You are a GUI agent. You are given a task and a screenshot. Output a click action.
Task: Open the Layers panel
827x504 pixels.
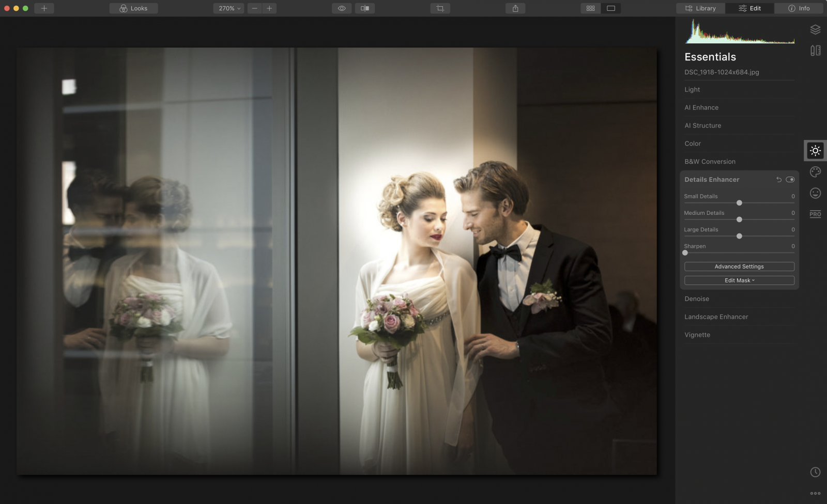(815, 29)
